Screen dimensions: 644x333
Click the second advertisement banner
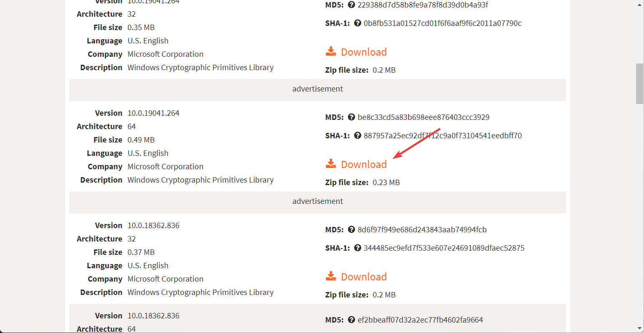pyautogui.click(x=318, y=201)
